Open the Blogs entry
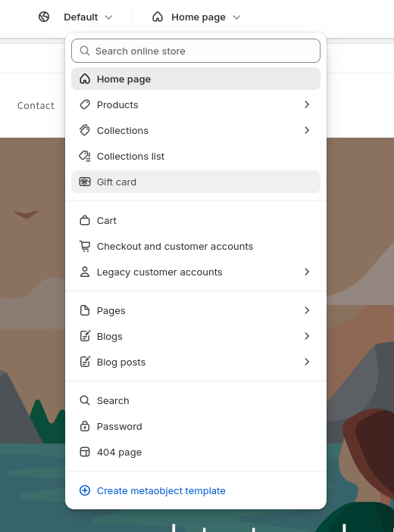The width and height of the screenshot is (394, 532). pos(195,337)
